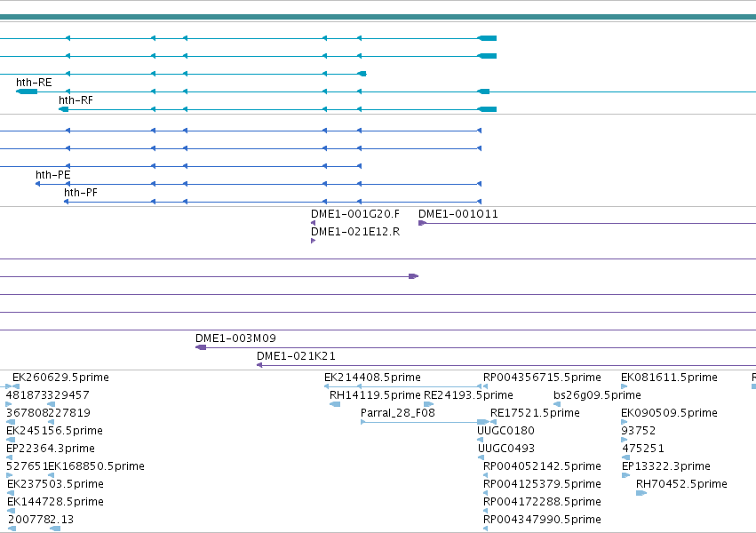Click the small exon block under hth-RF label
The width and height of the screenshot is (756, 533).
click(63, 109)
